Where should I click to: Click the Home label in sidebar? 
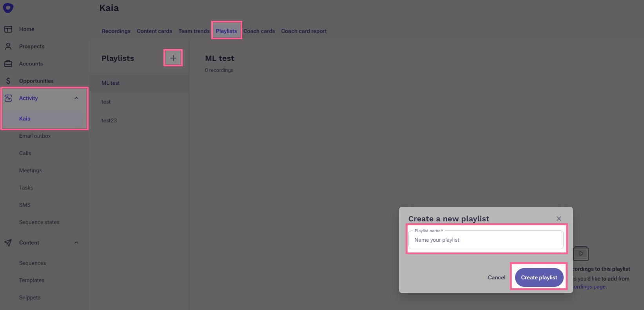[x=27, y=29]
